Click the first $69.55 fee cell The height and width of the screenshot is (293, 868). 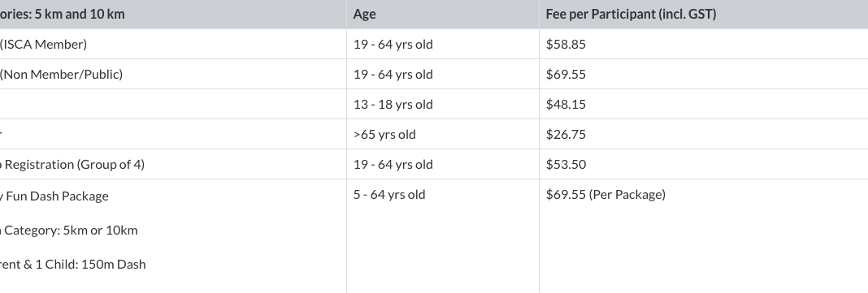566,74
